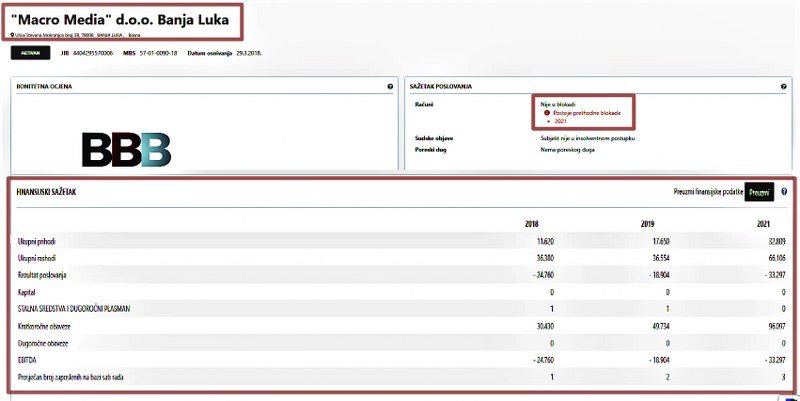This screenshot has width=800, height=401.
Task: Click EBITDA 2018 value -24.760
Action: tap(542, 360)
